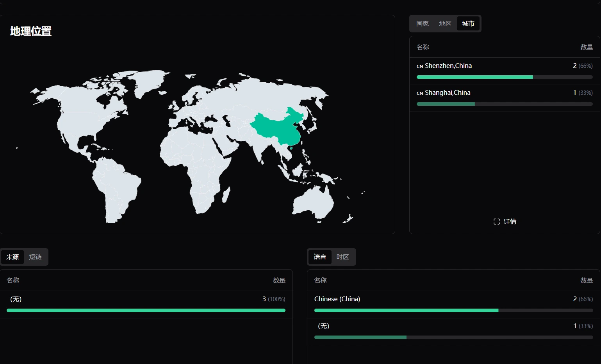
Task: Open the 短链 tab
Action: click(x=35, y=257)
